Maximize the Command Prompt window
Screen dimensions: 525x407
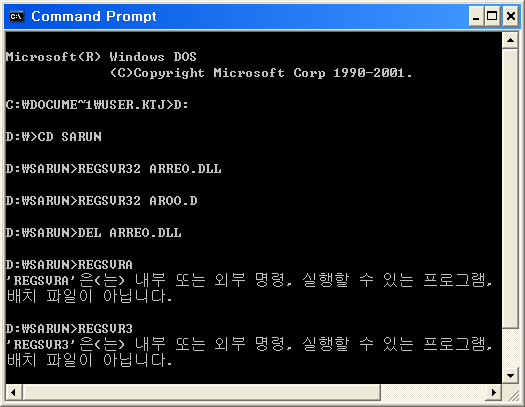[492, 16]
